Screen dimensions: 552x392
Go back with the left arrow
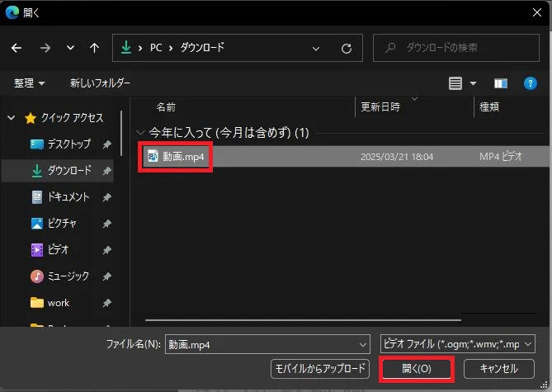17,48
